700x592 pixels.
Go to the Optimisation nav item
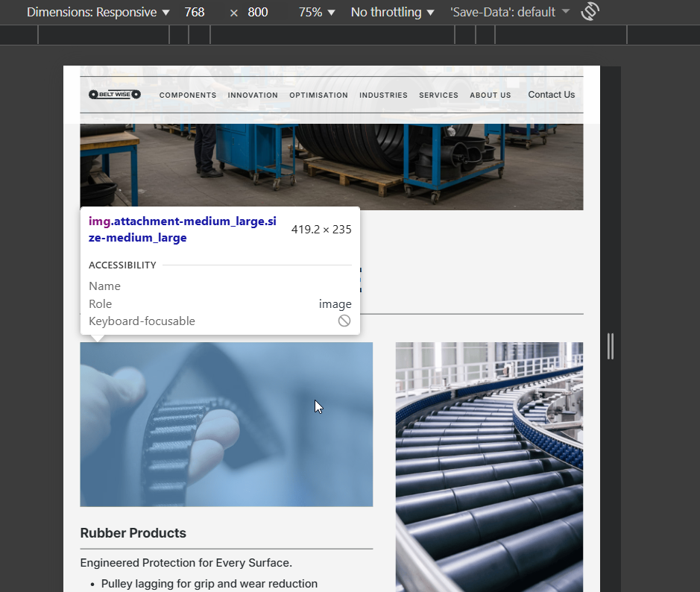318,95
